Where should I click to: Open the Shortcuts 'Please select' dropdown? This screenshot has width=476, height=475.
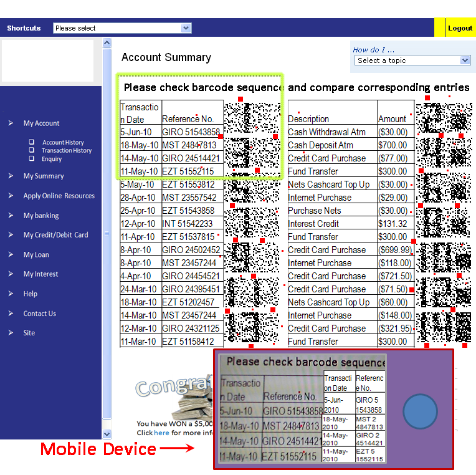122,28
